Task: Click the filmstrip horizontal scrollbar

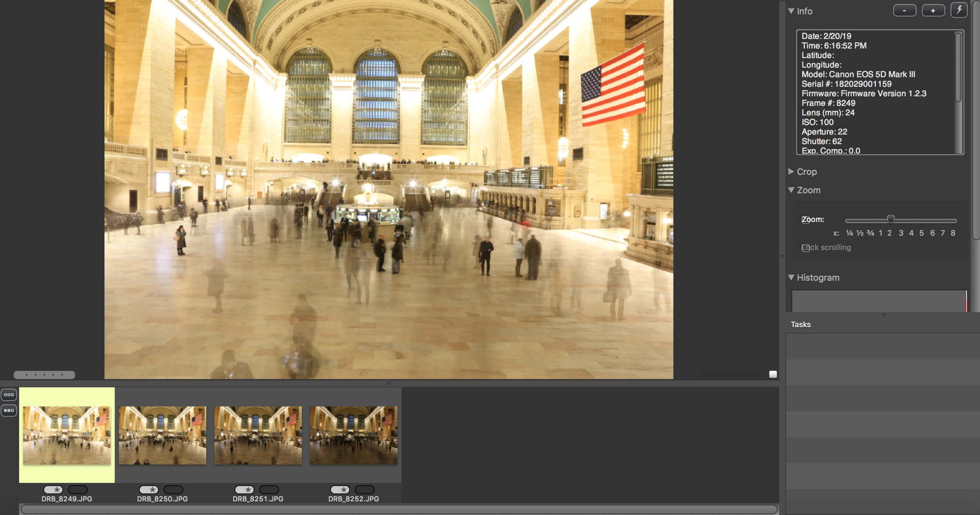Action: [398, 509]
